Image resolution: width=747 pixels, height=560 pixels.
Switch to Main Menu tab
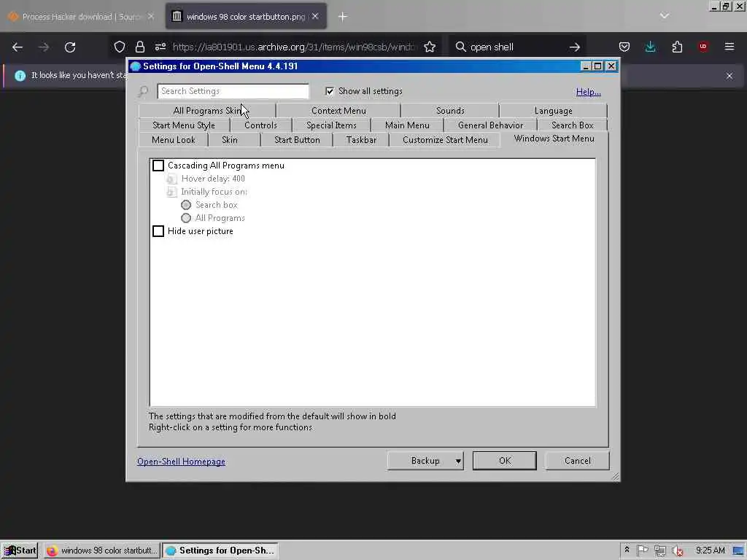tap(407, 125)
